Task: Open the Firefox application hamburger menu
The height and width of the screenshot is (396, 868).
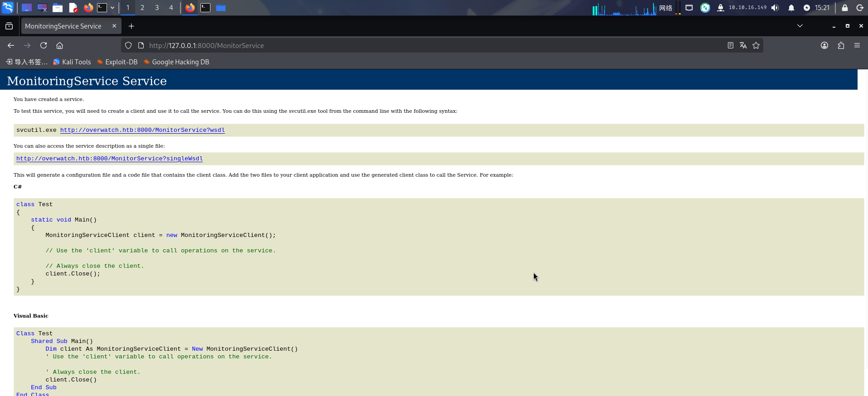Action: coord(857,45)
